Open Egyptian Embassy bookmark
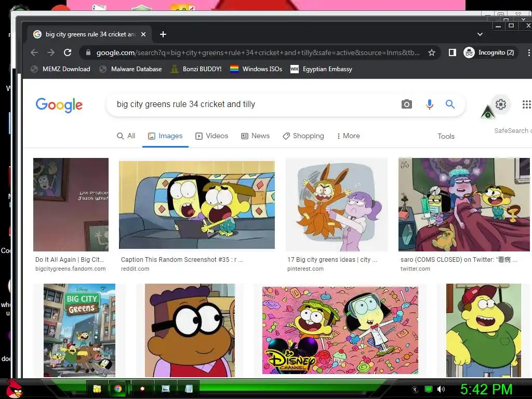Image resolution: width=532 pixels, height=399 pixels. [x=322, y=69]
